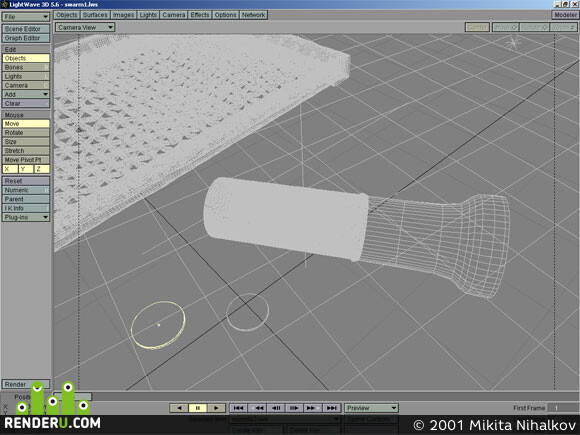The height and width of the screenshot is (435, 580).
Task: Expand the File menu dropdown
Action: click(26, 17)
